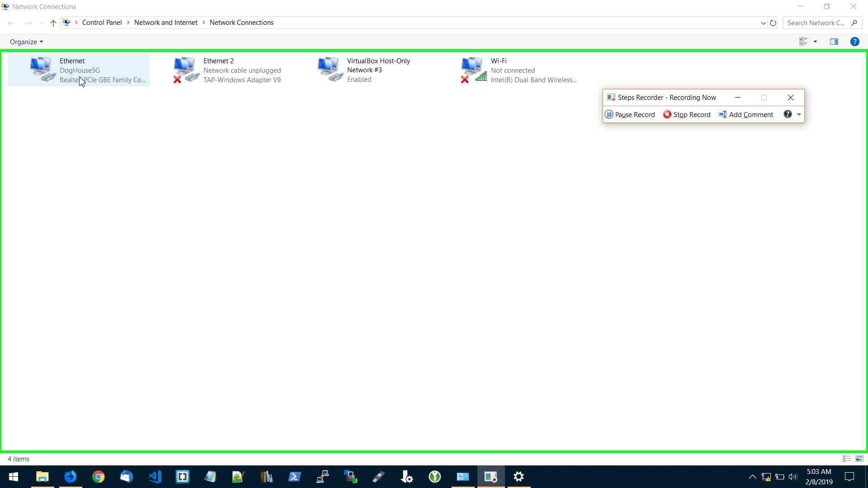The height and width of the screenshot is (488, 868).
Task: Click Stop Record in Steps Recorder
Action: click(687, 115)
